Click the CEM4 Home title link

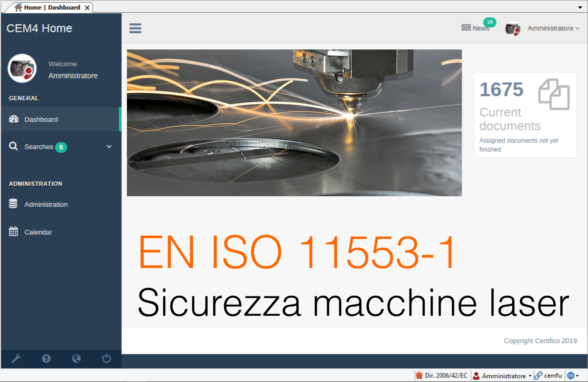[39, 28]
